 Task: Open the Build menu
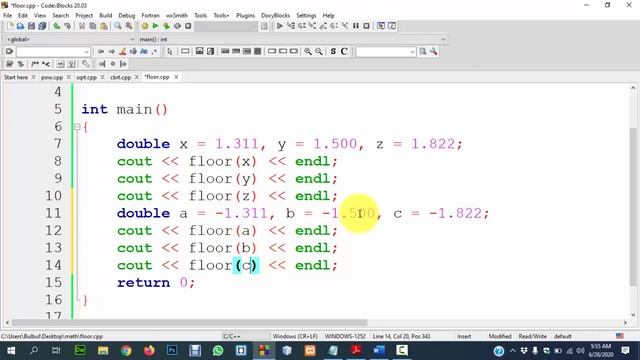click(106, 16)
